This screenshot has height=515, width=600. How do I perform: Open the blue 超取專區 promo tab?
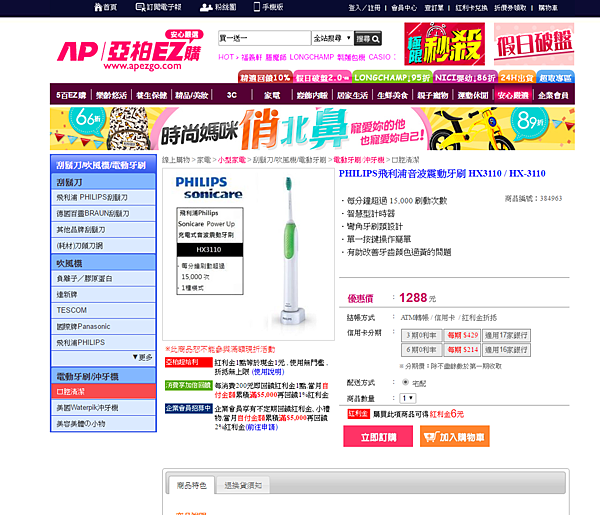pos(556,77)
